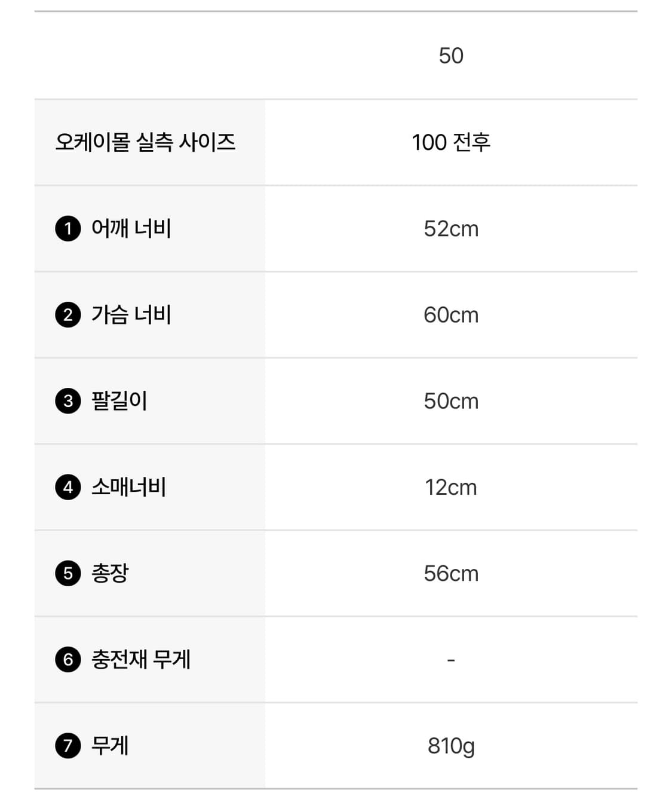Image resolution: width=672 pixels, height=796 pixels.
Task: Click the 충전재 무게 row label
Action: pos(141,659)
